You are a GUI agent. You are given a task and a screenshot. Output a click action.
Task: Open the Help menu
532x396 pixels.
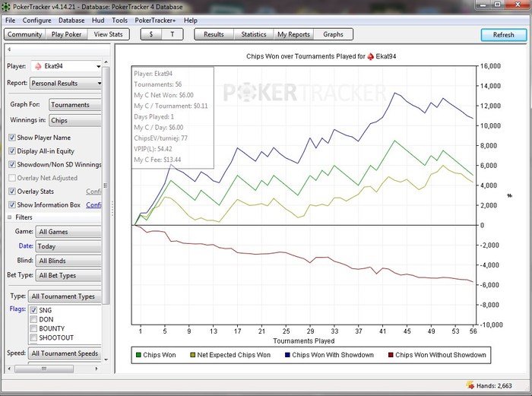[x=190, y=21]
